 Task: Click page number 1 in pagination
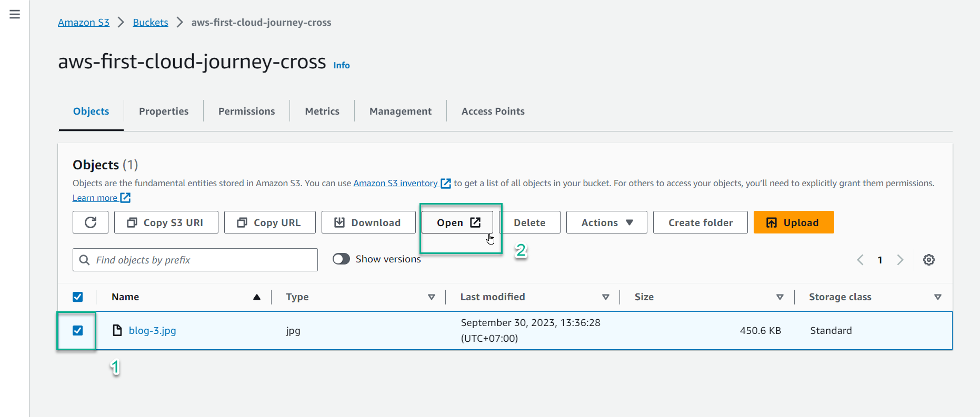pos(880,260)
